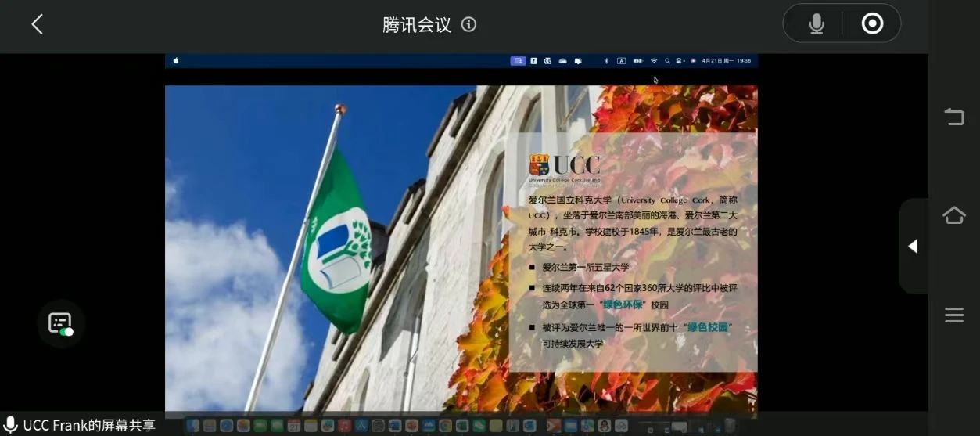The height and width of the screenshot is (436, 980).
Task: Open meeting info next to 腾讯会议 title
Action: pos(468,24)
